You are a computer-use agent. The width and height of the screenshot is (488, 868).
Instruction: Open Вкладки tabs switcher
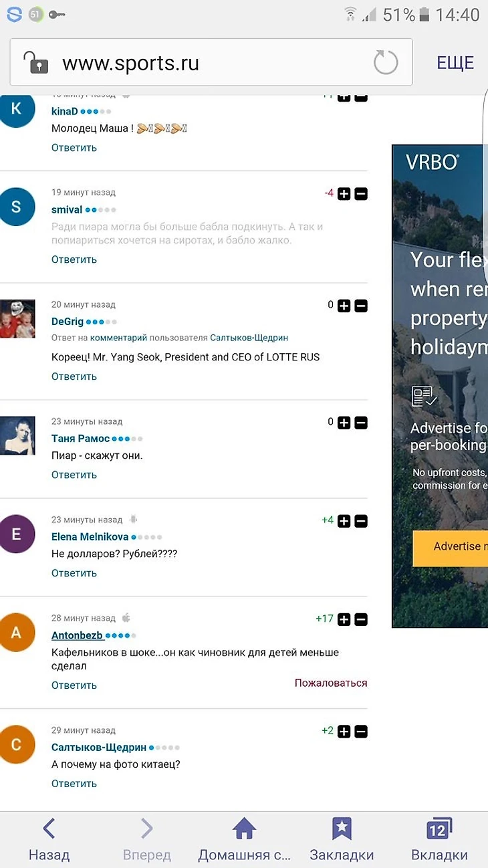pos(439,840)
